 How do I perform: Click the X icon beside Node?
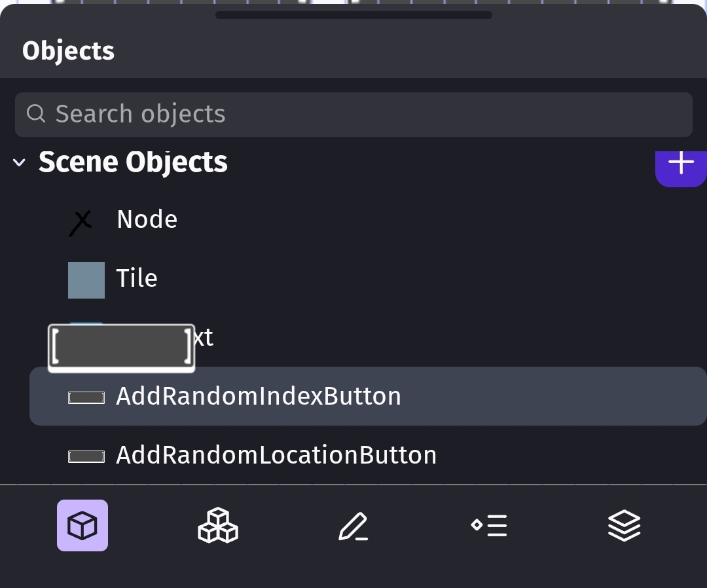(x=81, y=223)
